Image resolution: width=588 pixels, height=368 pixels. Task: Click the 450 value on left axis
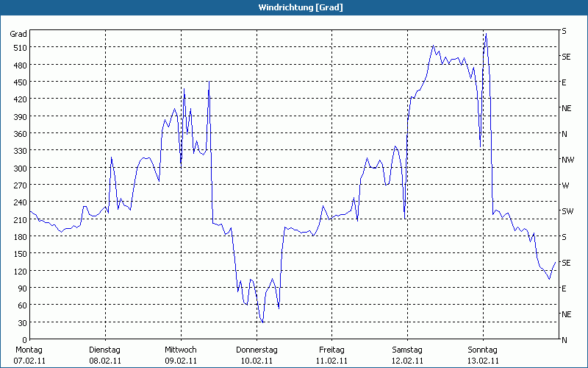(x=21, y=82)
